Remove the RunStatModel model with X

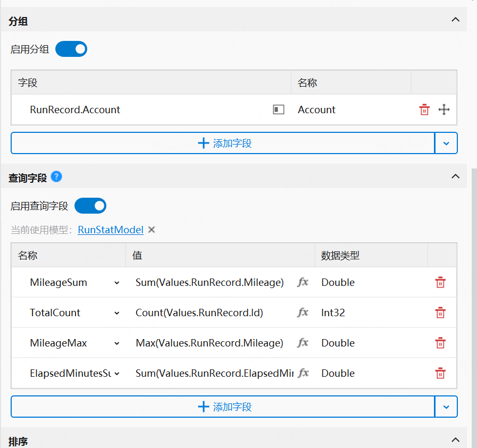tap(152, 230)
